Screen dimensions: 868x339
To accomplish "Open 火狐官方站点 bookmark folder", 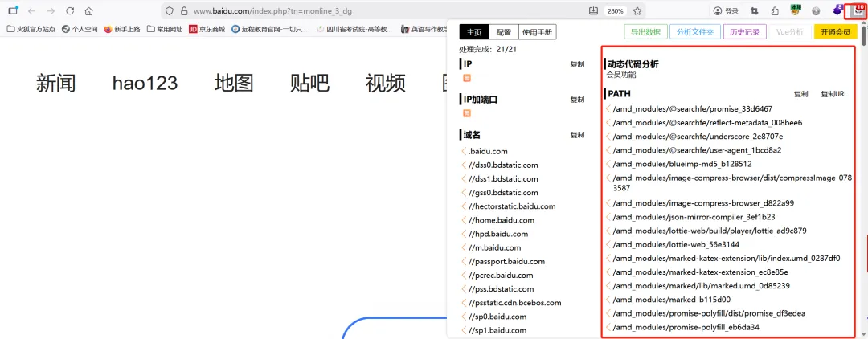I will point(31,29).
